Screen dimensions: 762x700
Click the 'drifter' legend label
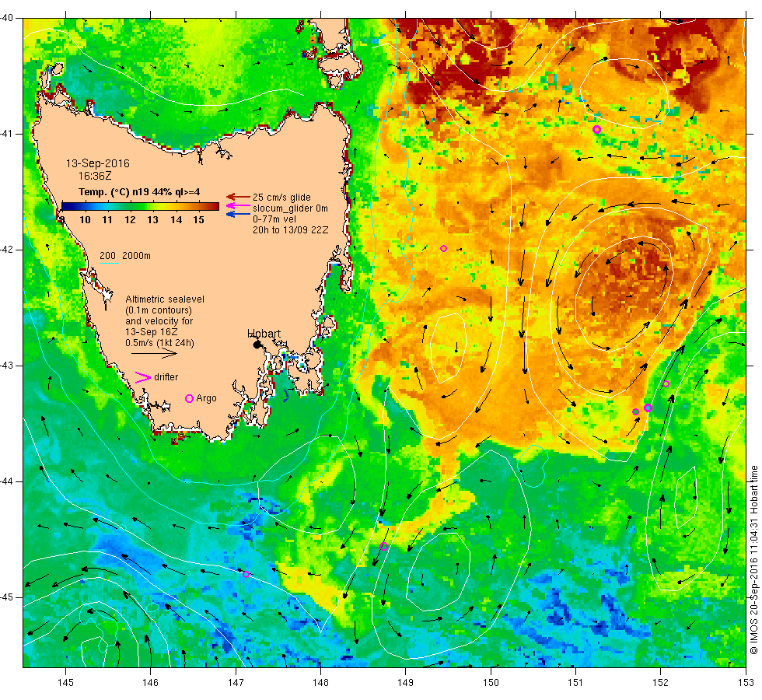pyautogui.click(x=166, y=377)
